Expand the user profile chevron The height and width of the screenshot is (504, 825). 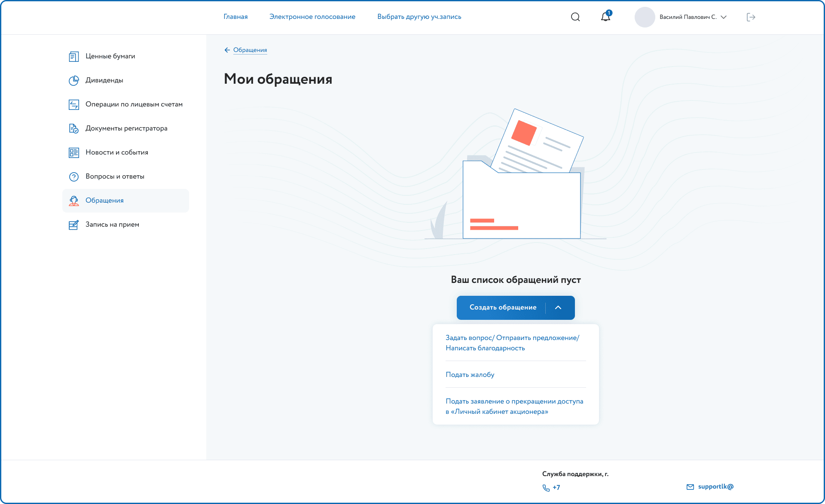(724, 17)
